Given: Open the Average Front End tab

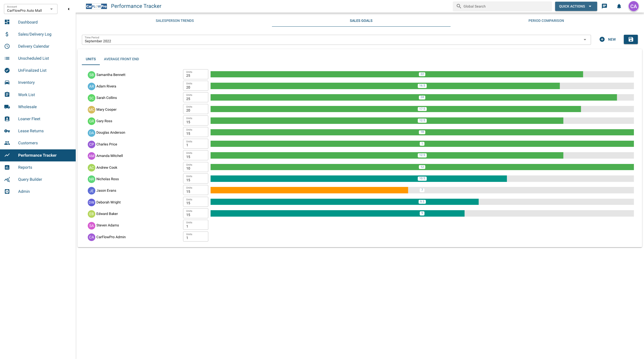Looking at the screenshot, I should 121,59.
